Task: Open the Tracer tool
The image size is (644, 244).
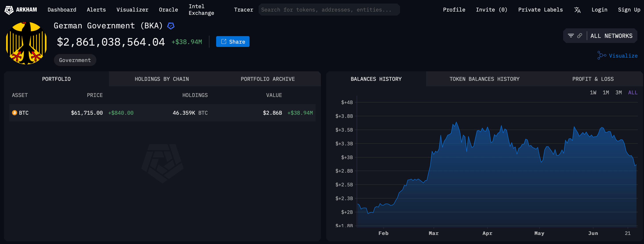Action: tap(244, 10)
